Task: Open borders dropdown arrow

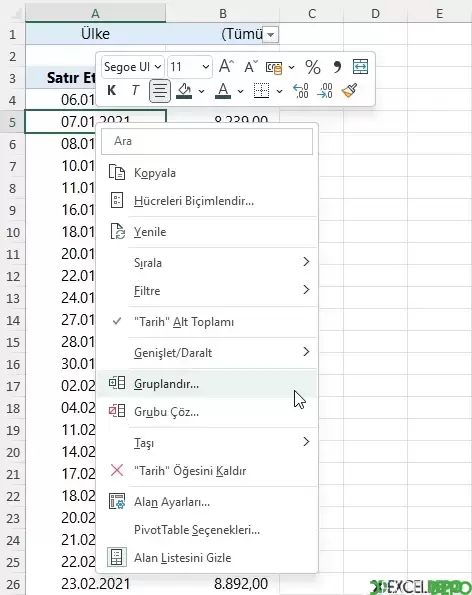Action: pyautogui.click(x=279, y=91)
